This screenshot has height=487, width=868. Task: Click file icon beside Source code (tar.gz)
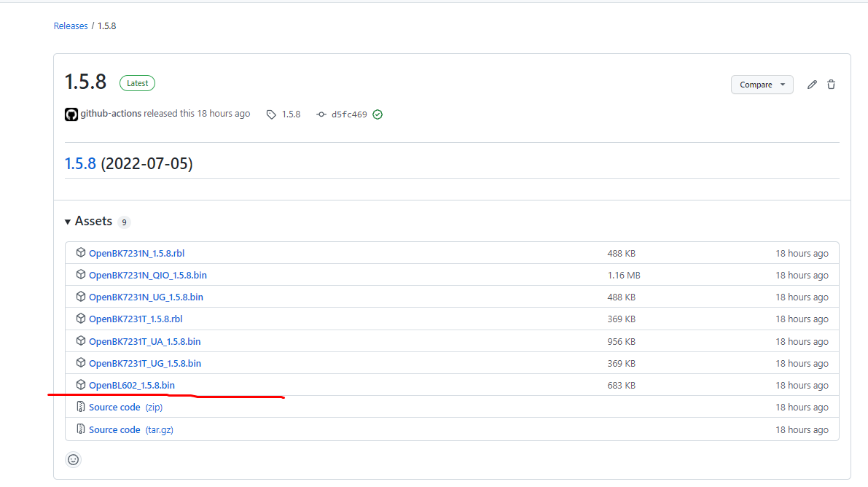coord(81,429)
